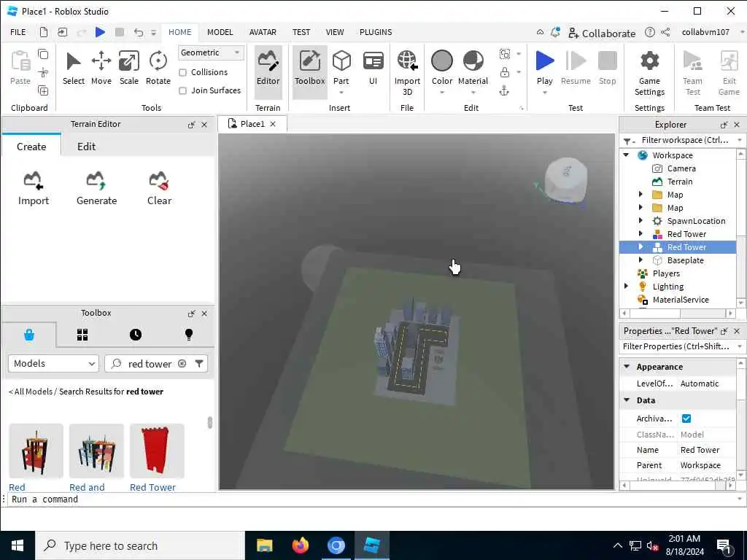Uncheck the Archivable property checkbox
747x560 pixels.
click(x=686, y=419)
